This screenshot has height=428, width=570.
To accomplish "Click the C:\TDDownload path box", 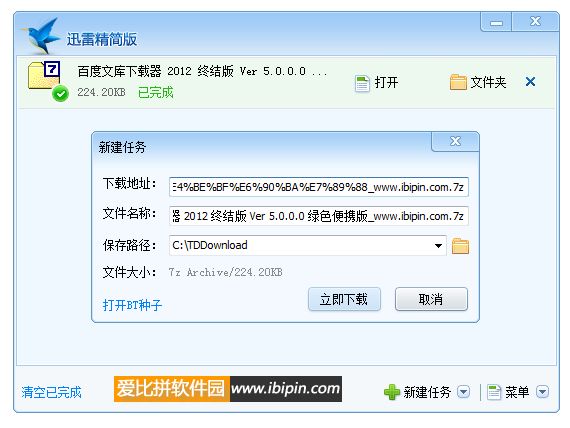I will coord(308,245).
